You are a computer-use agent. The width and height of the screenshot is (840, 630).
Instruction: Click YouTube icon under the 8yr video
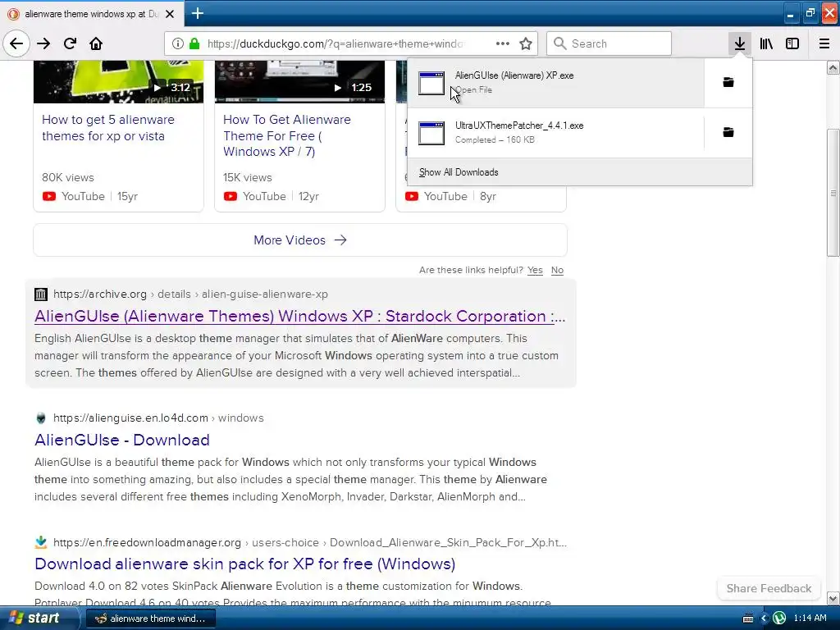[x=412, y=196]
